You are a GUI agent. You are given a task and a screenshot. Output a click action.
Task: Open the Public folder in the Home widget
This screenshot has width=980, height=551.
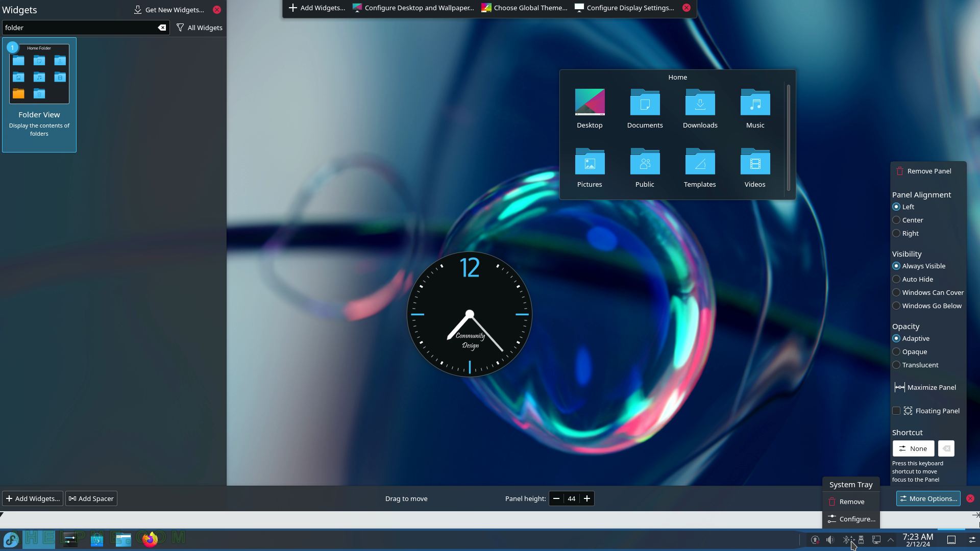(645, 168)
